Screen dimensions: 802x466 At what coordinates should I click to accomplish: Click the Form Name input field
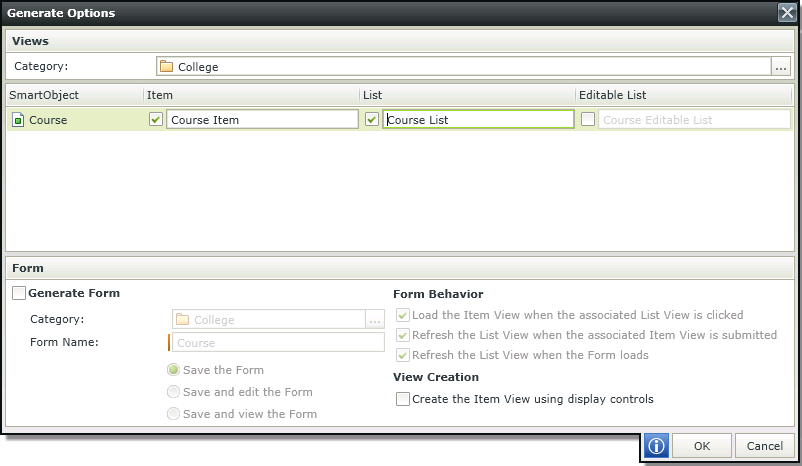pos(278,342)
